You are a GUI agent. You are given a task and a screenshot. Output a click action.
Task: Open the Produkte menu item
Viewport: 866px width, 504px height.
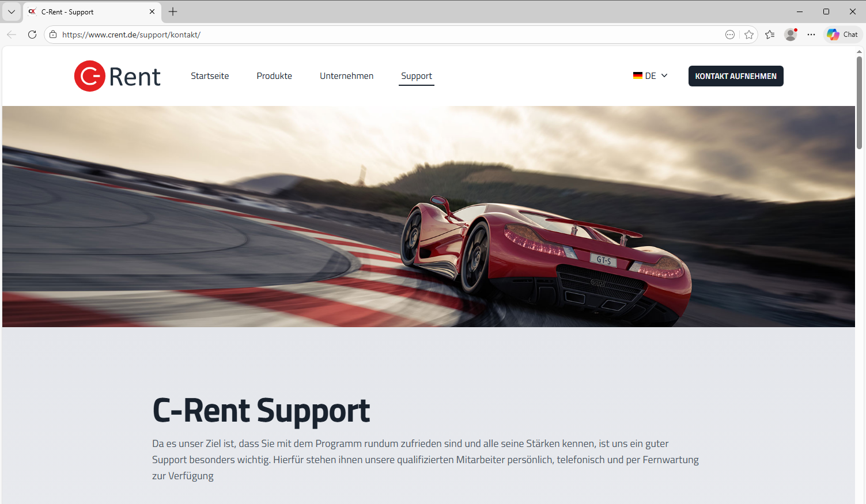[274, 76]
